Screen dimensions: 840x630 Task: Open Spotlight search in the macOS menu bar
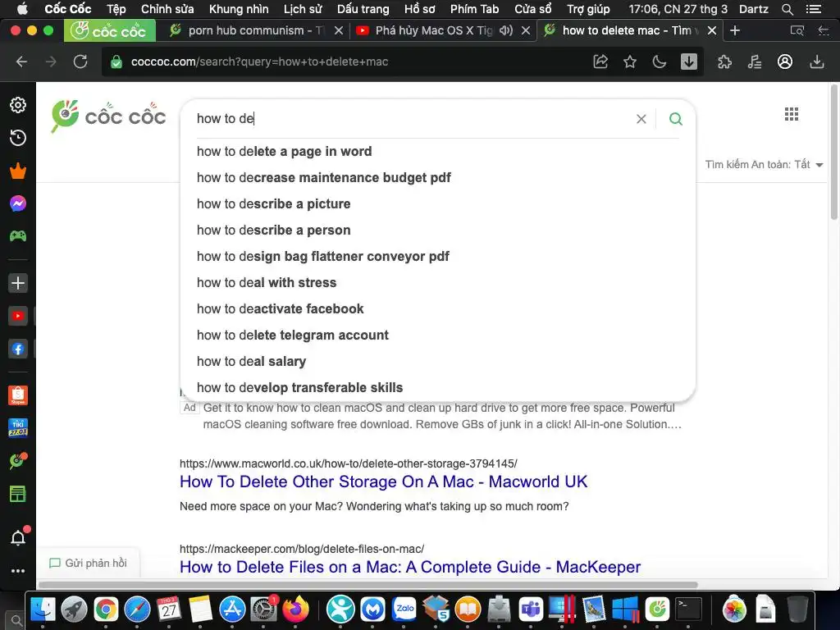[x=787, y=9]
